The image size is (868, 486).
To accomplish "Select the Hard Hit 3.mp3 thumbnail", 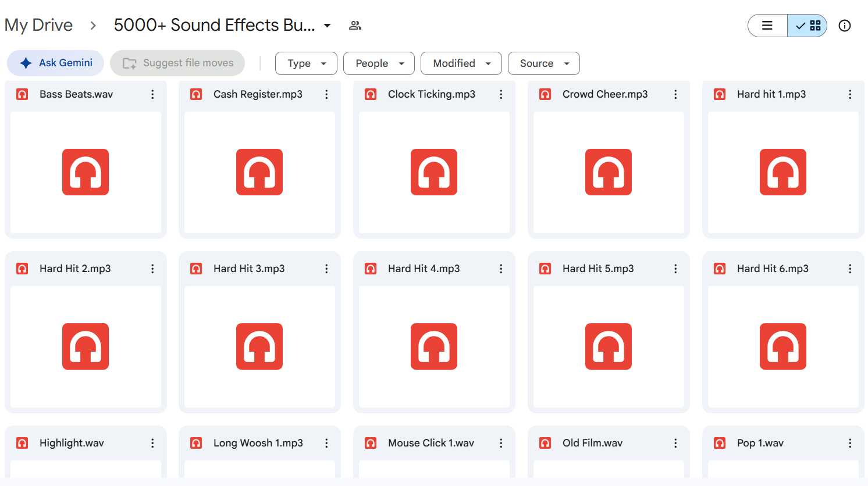I will pyautogui.click(x=259, y=346).
